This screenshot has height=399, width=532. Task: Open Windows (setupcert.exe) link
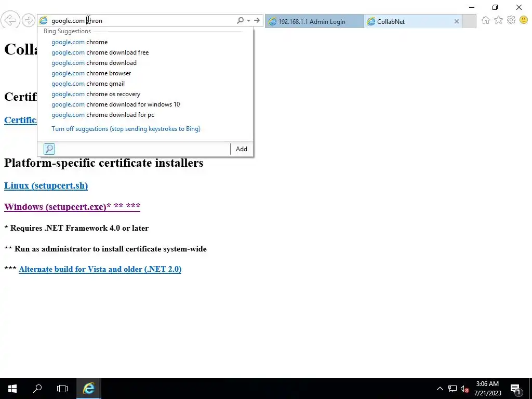point(72,207)
